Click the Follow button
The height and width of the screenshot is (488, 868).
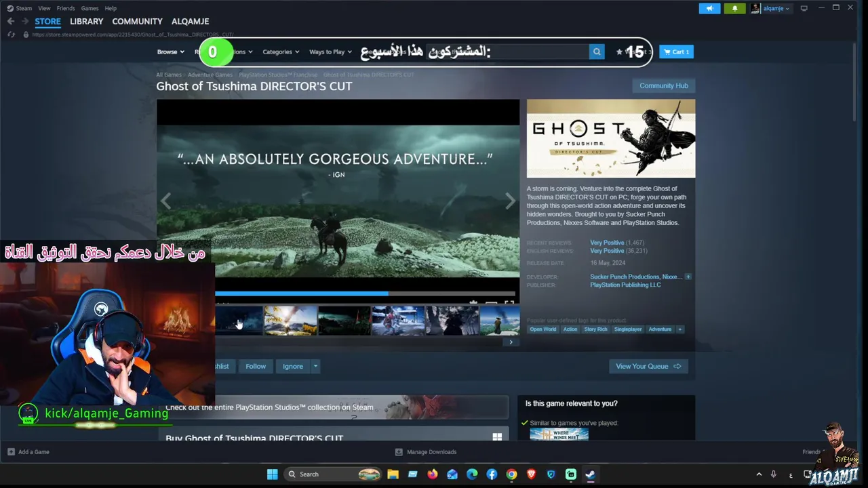point(256,366)
